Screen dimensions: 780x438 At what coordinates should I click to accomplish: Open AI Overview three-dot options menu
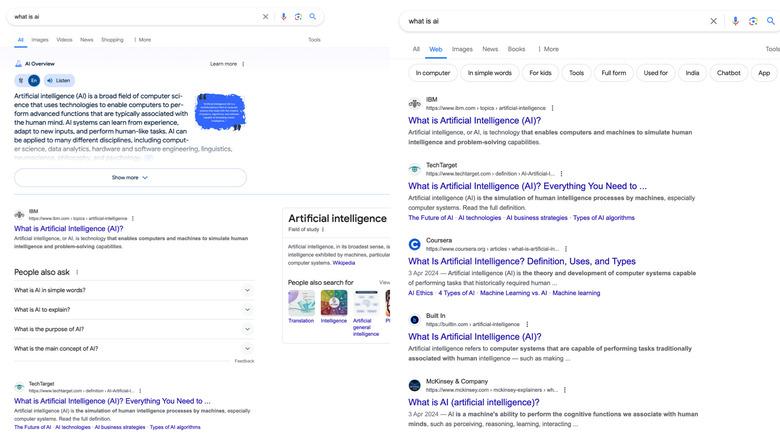[x=243, y=64]
